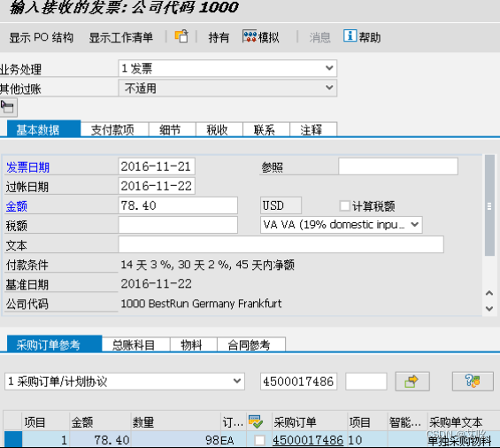Click the down chevron at panel right edge
500x448 pixels.
[489, 309]
